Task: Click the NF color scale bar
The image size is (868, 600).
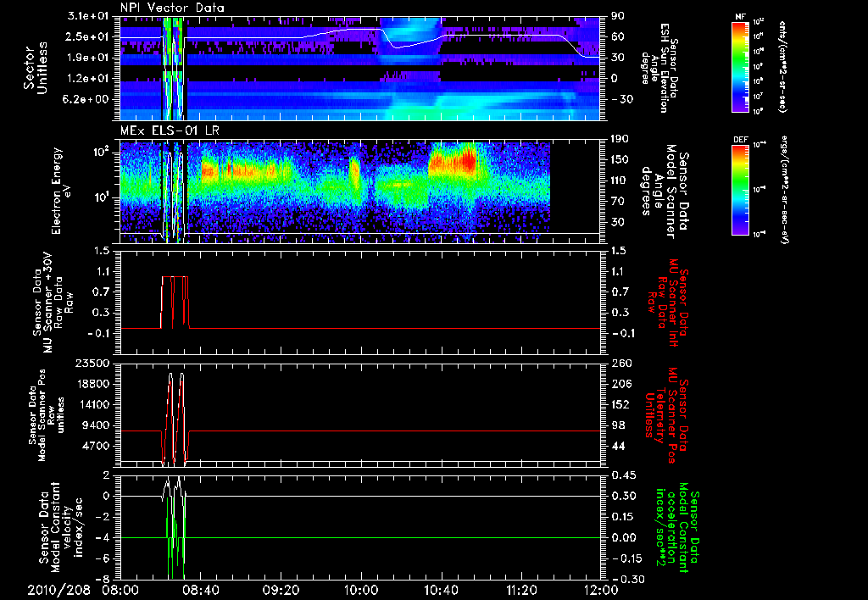Action: click(x=740, y=66)
